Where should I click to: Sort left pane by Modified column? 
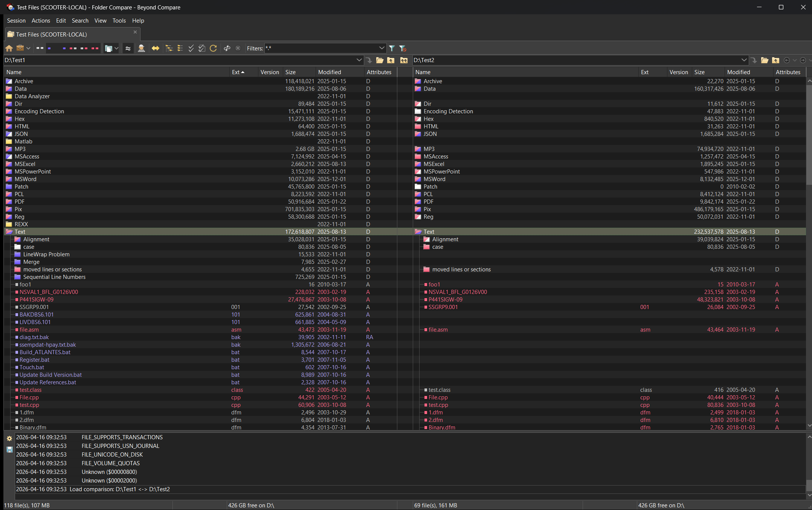pyautogui.click(x=340, y=72)
